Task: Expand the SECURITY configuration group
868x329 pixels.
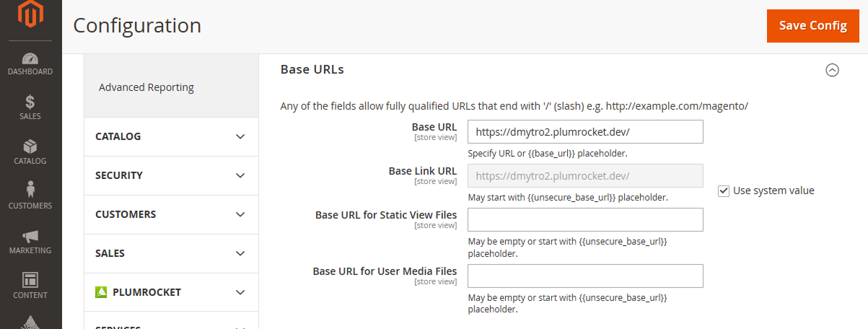Action: click(171, 175)
